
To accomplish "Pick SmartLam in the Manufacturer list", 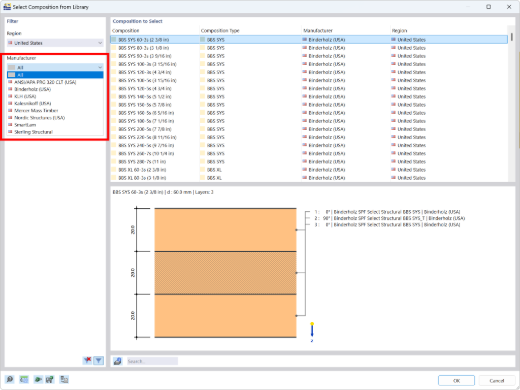I will (55, 125).
